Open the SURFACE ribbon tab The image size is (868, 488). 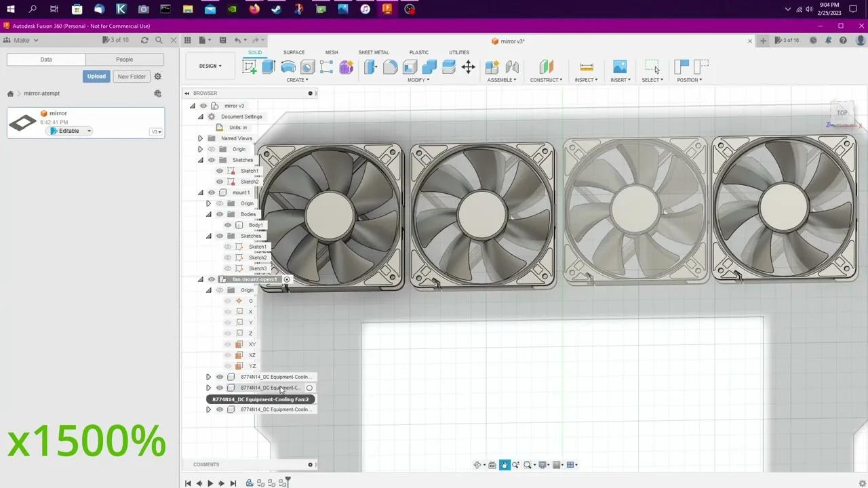pos(294,52)
